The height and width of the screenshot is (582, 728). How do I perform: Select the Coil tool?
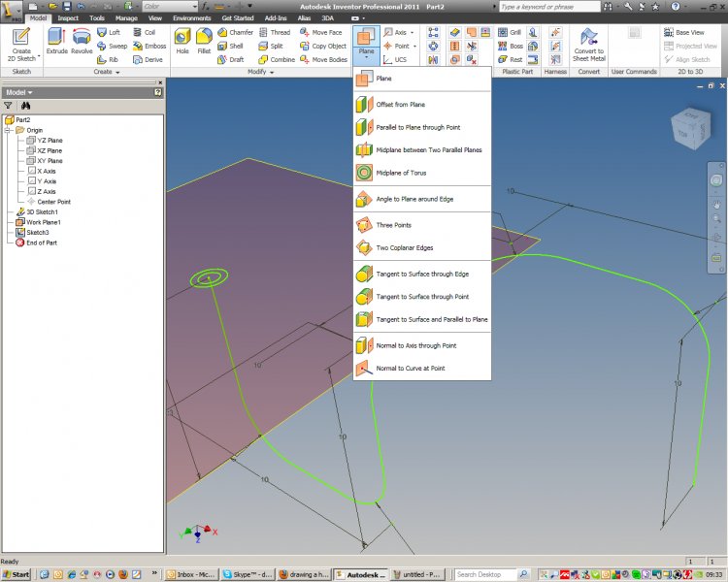pyautogui.click(x=144, y=32)
